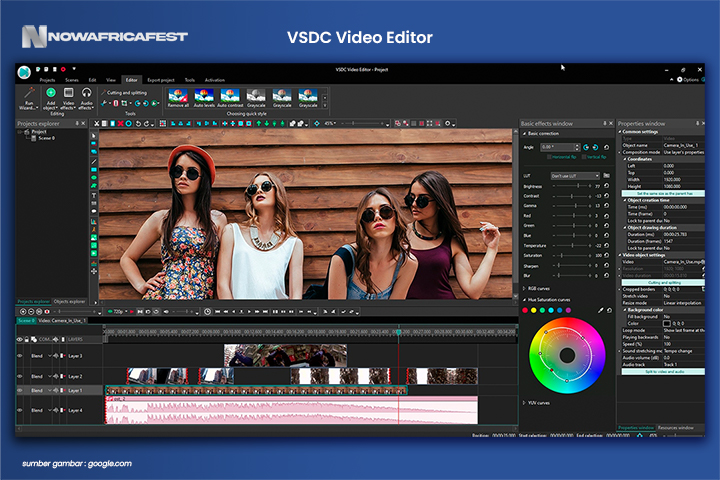The height and width of the screenshot is (480, 720).
Task: Select the cursor arrow tool in left toolbar
Action: tap(94, 136)
